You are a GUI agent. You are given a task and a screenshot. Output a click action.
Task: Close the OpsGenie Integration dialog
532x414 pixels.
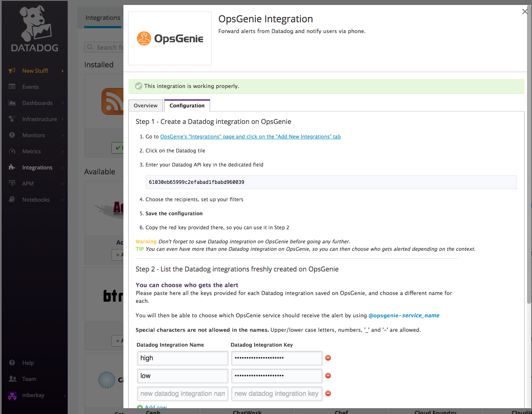[x=525, y=12]
